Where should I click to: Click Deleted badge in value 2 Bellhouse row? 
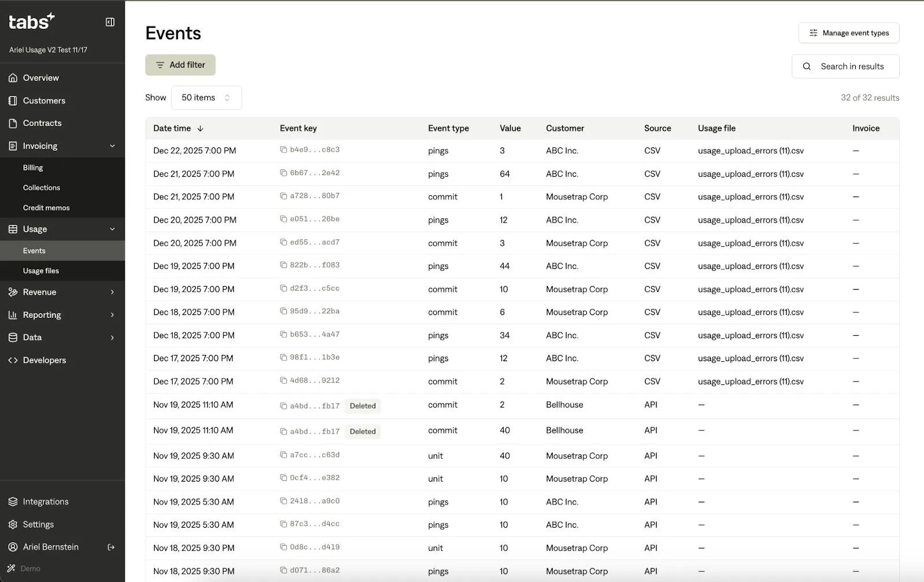pos(363,406)
